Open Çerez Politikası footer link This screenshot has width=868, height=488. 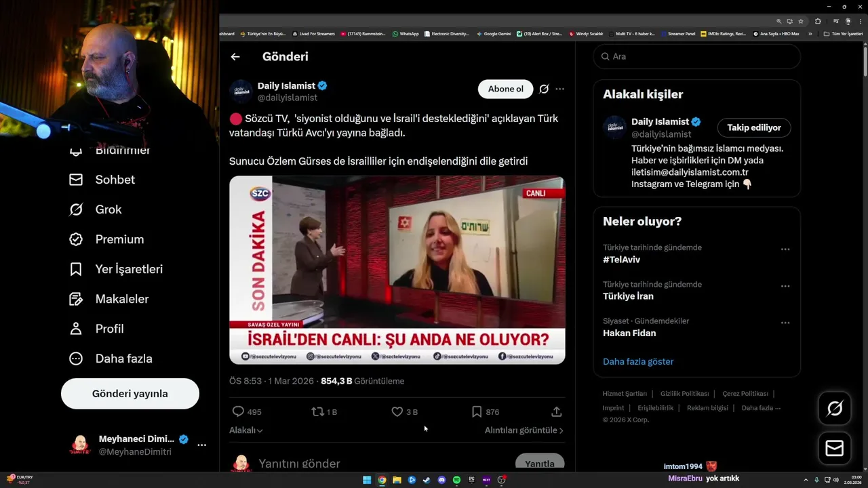tap(745, 394)
